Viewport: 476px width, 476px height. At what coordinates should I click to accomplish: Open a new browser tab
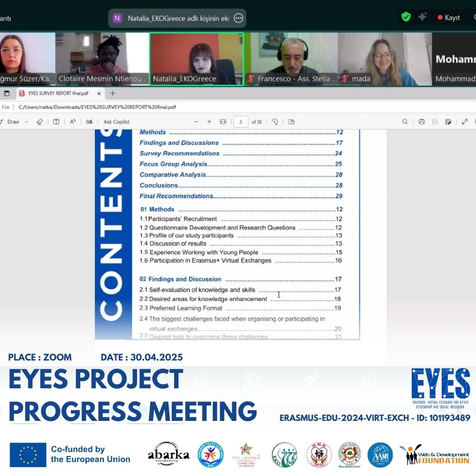[x=113, y=93]
